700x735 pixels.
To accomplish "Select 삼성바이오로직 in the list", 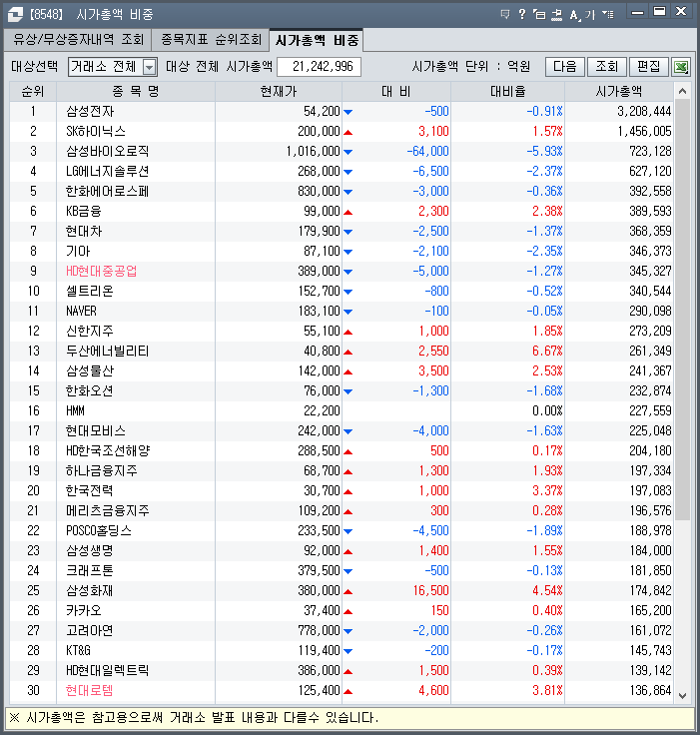I will 108,152.
